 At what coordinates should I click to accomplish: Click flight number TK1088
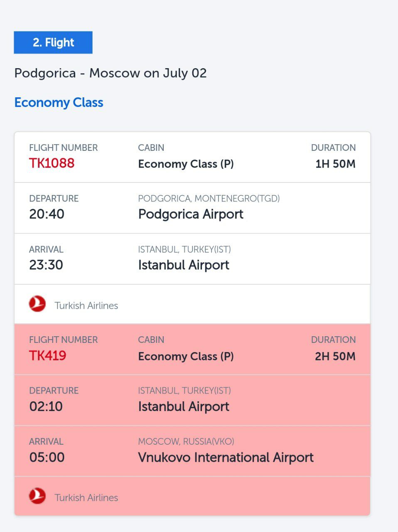pyautogui.click(x=52, y=163)
